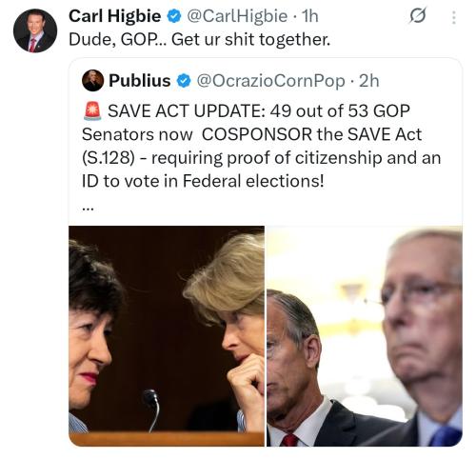Click the microphone in the left photo
This screenshot has height=459, width=476.
pyautogui.click(x=151, y=409)
